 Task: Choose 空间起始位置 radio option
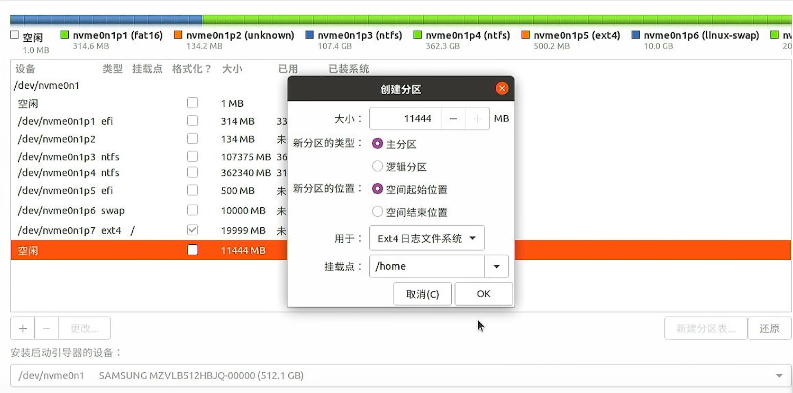click(377, 189)
